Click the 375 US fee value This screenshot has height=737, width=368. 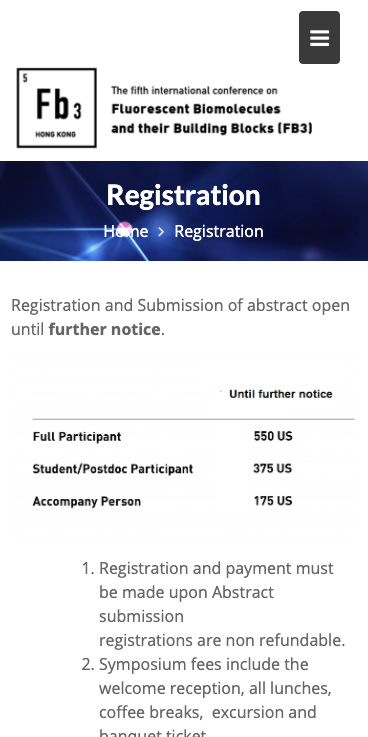click(x=273, y=469)
